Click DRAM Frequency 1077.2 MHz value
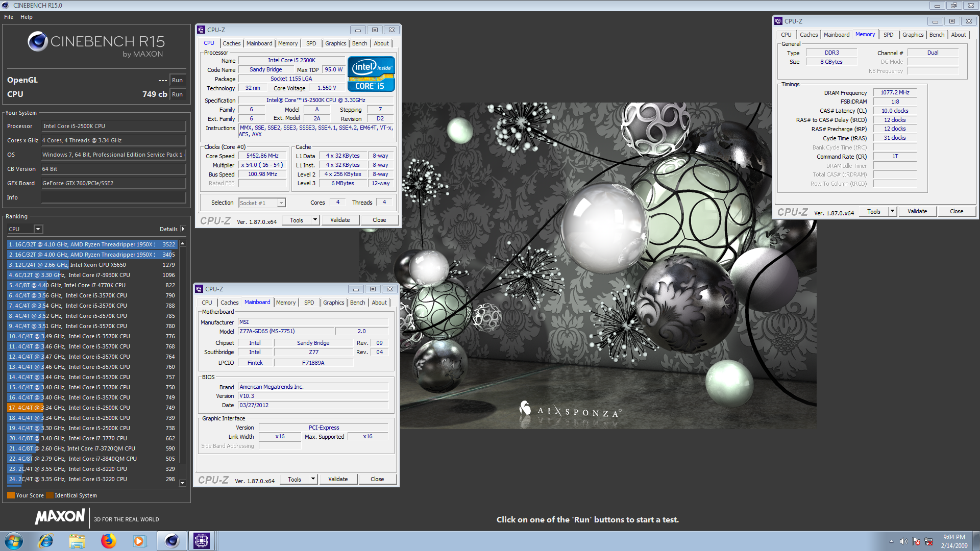 pos(895,92)
